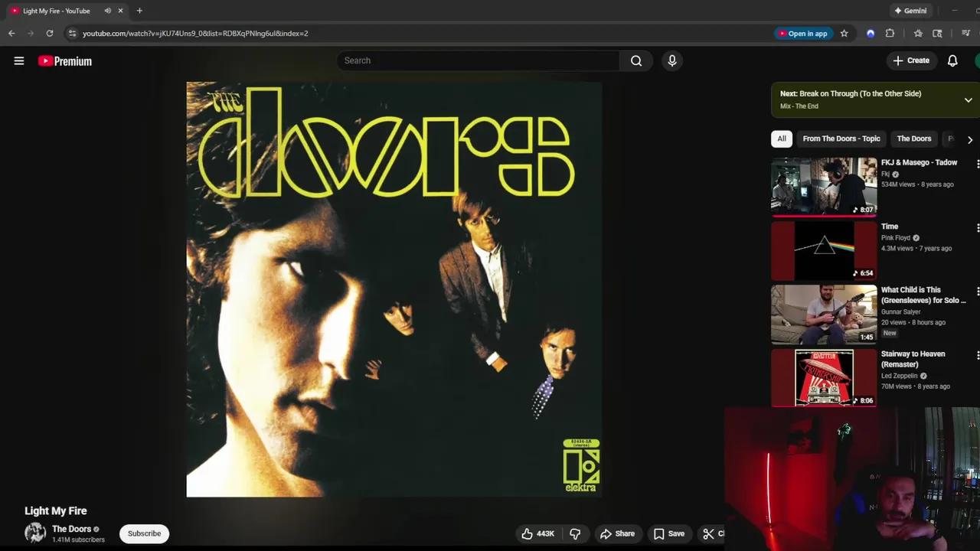
Task: Subscribe to The Doors channel
Action: (145, 533)
